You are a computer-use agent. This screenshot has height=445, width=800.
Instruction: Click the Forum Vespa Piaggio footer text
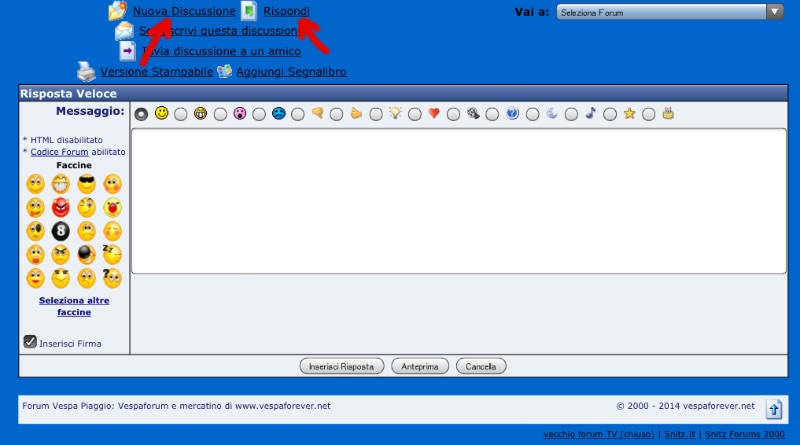(x=176, y=406)
